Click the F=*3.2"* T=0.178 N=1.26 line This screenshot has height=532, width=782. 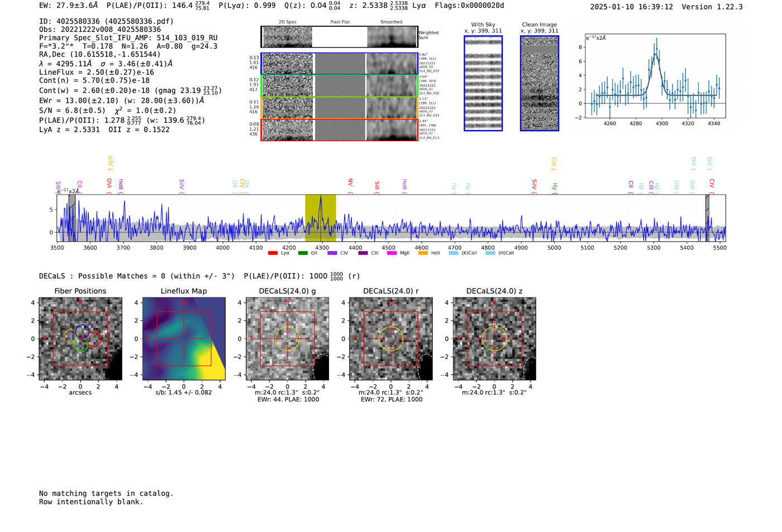click(128, 46)
